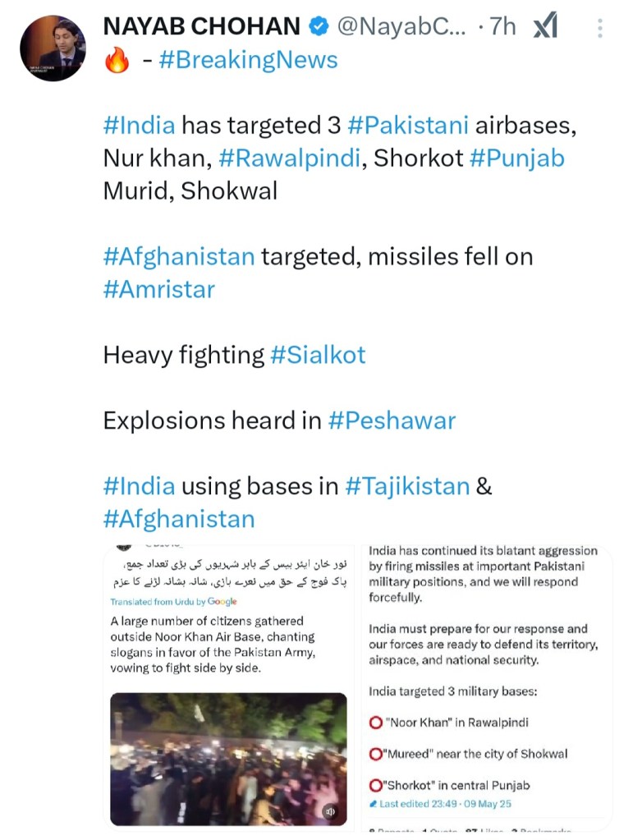Click the #Tajikistan hashtag

point(407,486)
